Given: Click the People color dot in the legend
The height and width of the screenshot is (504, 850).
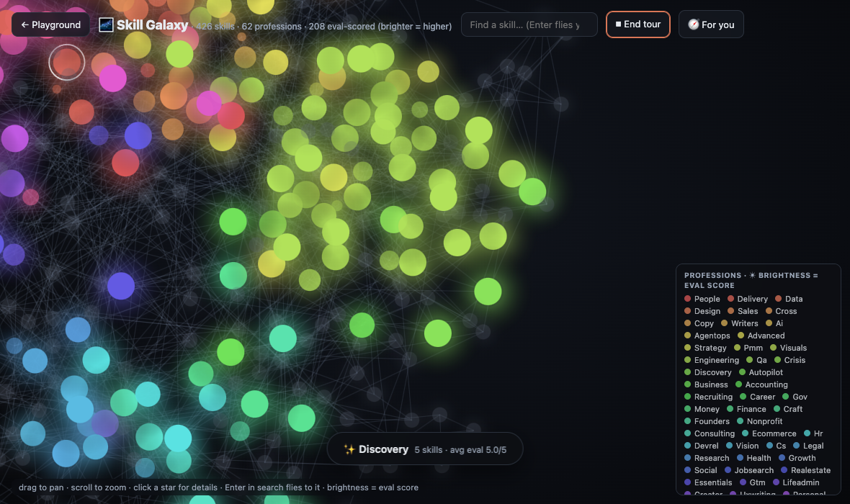Looking at the screenshot, I should pyautogui.click(x=687, y=299).
